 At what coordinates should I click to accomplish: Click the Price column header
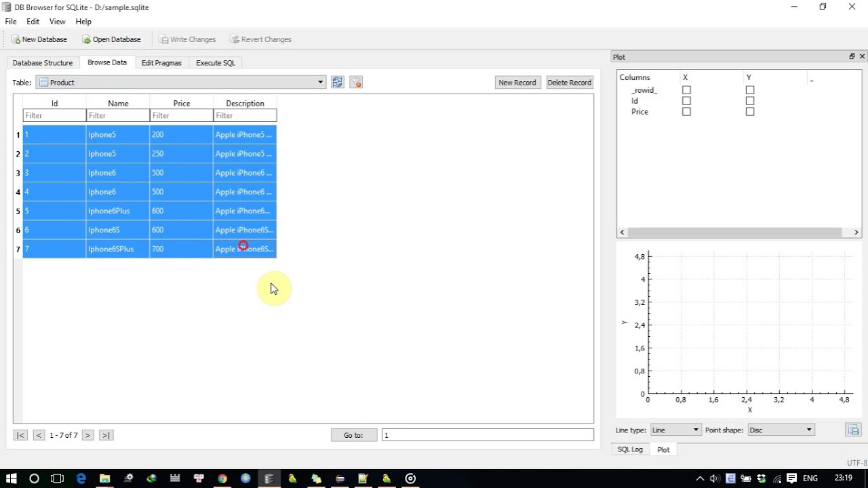(x=182, y=103)
